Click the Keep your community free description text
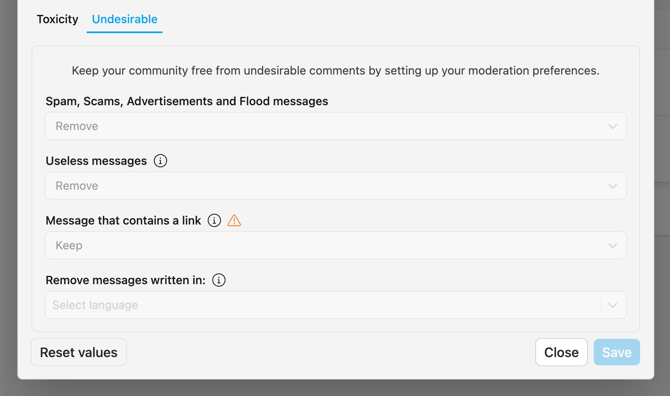 (x=335, y=70)
